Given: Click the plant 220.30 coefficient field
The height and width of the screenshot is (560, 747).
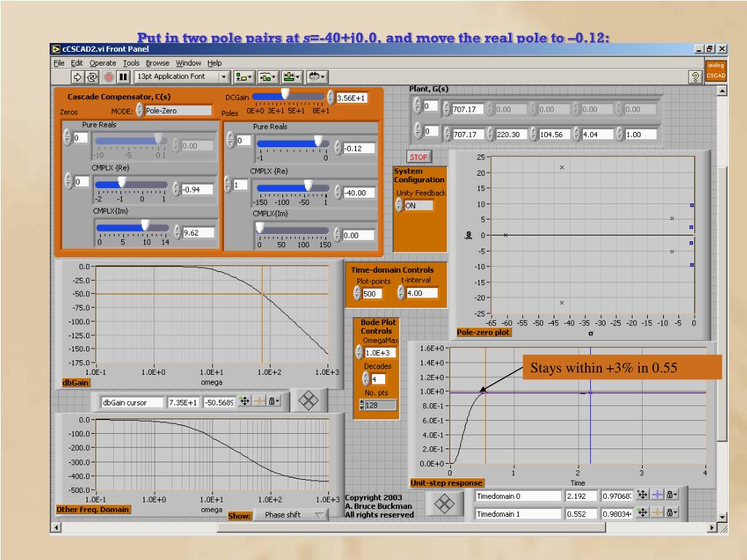Looking at the screenshot, I should click(511, 135).
